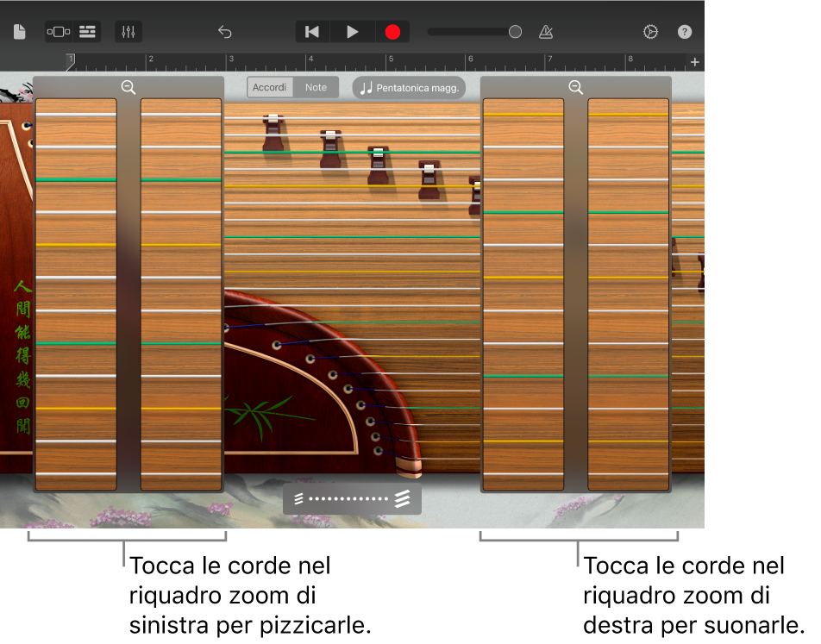
Task: Enable the metronome icon
Action: pos(545,31)
